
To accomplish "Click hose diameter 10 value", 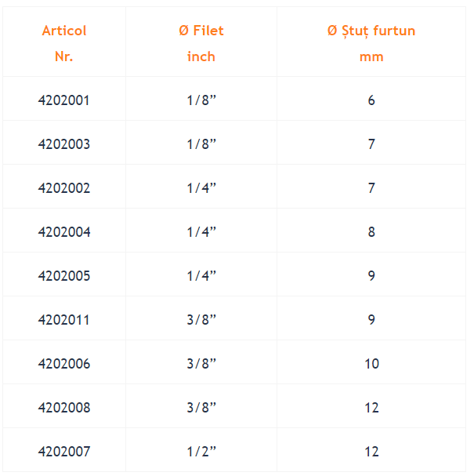I will tap(371, 363).
